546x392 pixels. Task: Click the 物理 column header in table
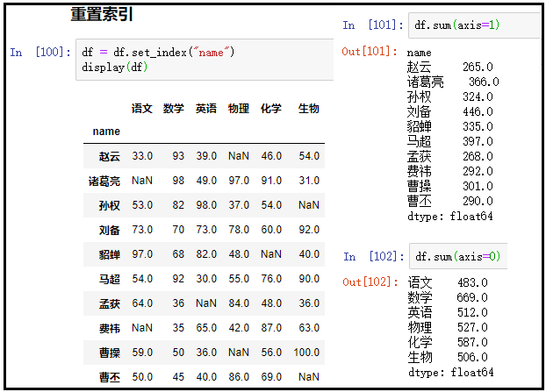[239, 109]
